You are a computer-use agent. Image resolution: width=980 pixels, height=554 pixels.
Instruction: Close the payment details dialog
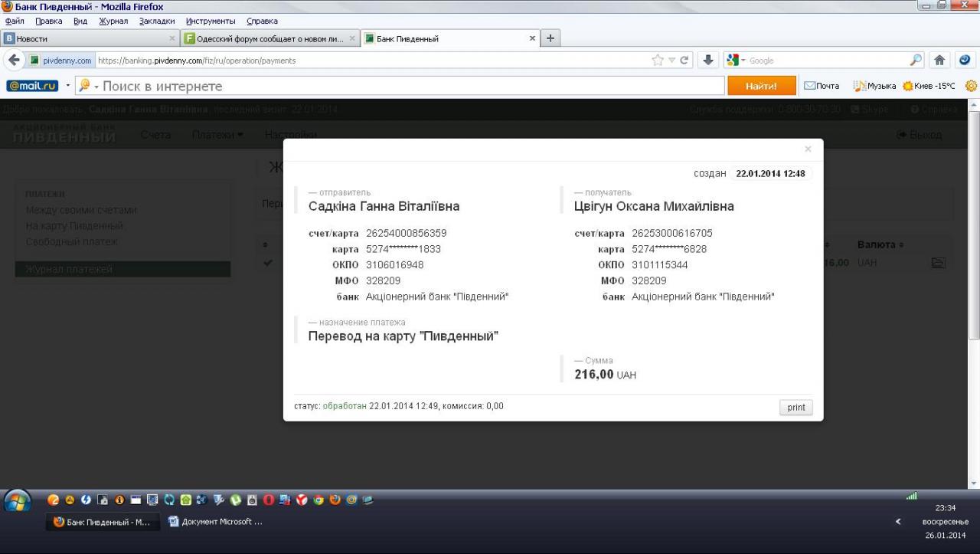pyautogui.click(x=808, y=149)
